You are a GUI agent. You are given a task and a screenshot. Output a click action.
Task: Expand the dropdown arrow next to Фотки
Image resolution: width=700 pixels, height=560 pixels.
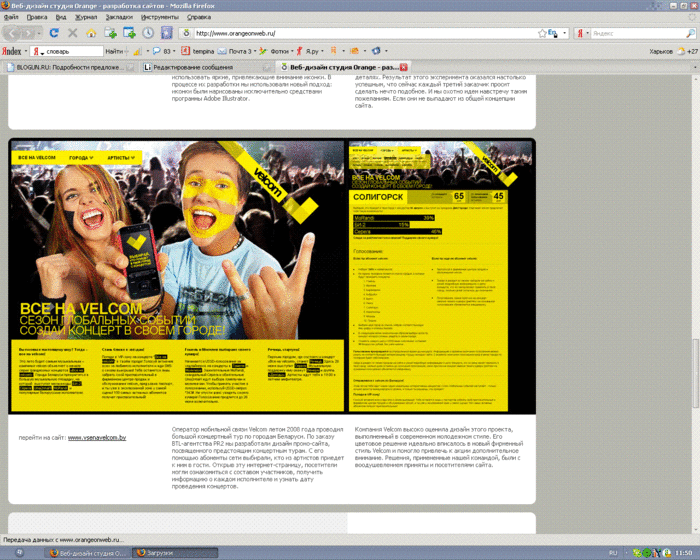(x=292, y=51)
